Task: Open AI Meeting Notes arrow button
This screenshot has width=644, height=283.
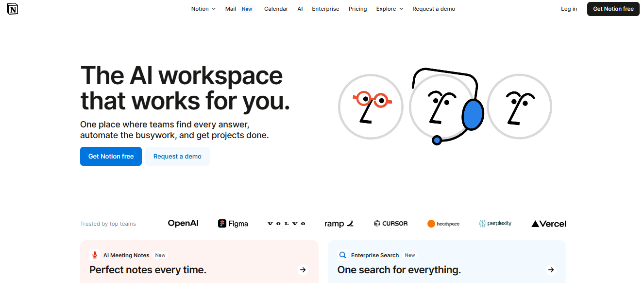Action: [x=303, y=270]
